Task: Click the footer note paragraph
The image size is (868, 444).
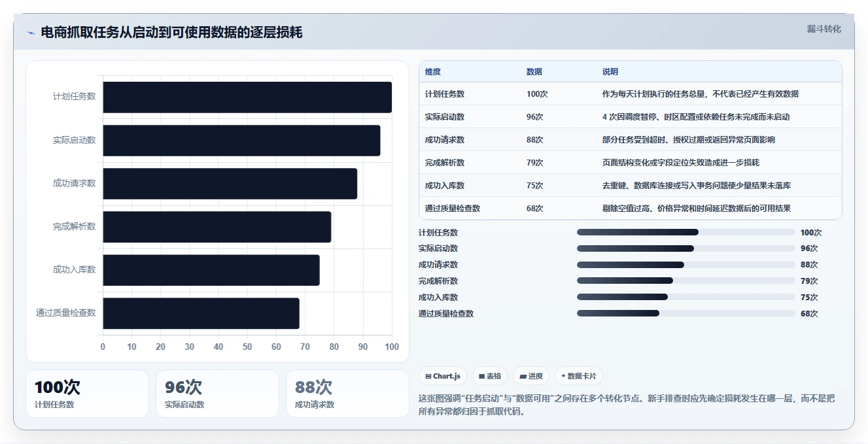Action: tap(627, 405)
